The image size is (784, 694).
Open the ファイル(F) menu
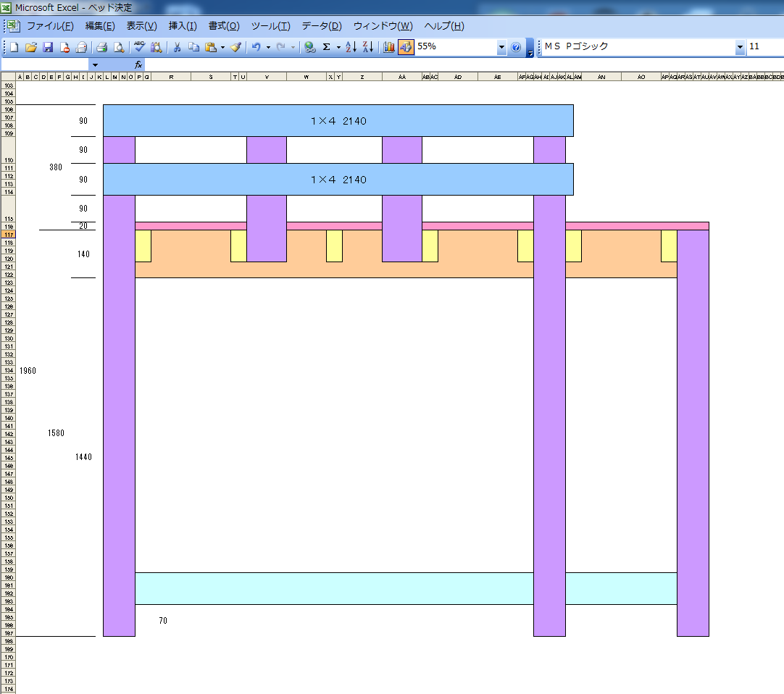click(x=50, y=26)
